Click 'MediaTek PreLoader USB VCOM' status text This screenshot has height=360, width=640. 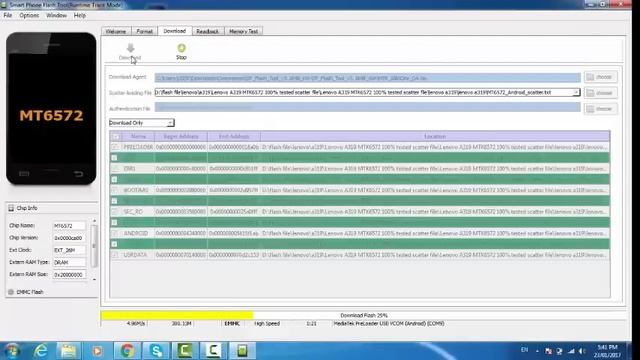[389, 323]
